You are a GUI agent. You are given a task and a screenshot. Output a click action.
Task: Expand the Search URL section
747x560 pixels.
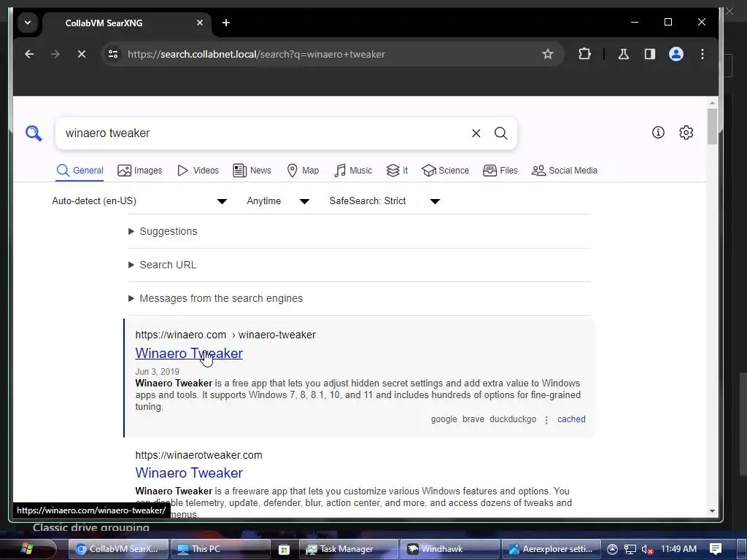[163, 265]
